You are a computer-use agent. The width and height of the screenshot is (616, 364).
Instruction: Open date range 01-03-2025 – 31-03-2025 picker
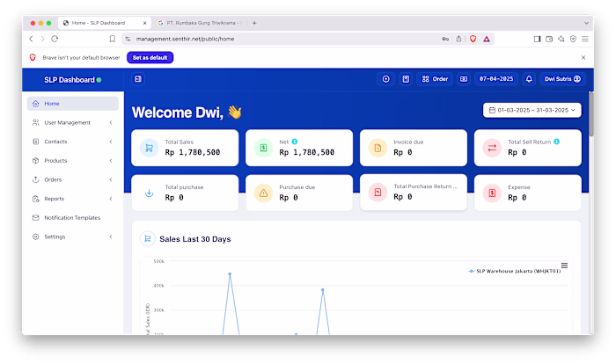532,110
